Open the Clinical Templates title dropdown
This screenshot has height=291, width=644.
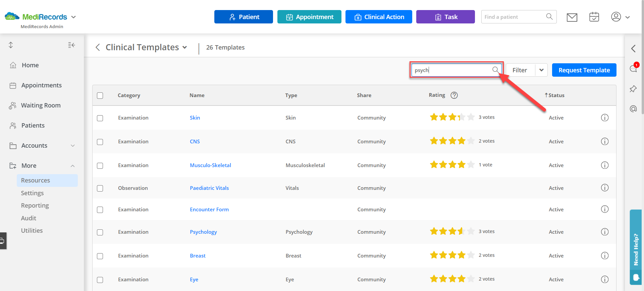[184, 48]
